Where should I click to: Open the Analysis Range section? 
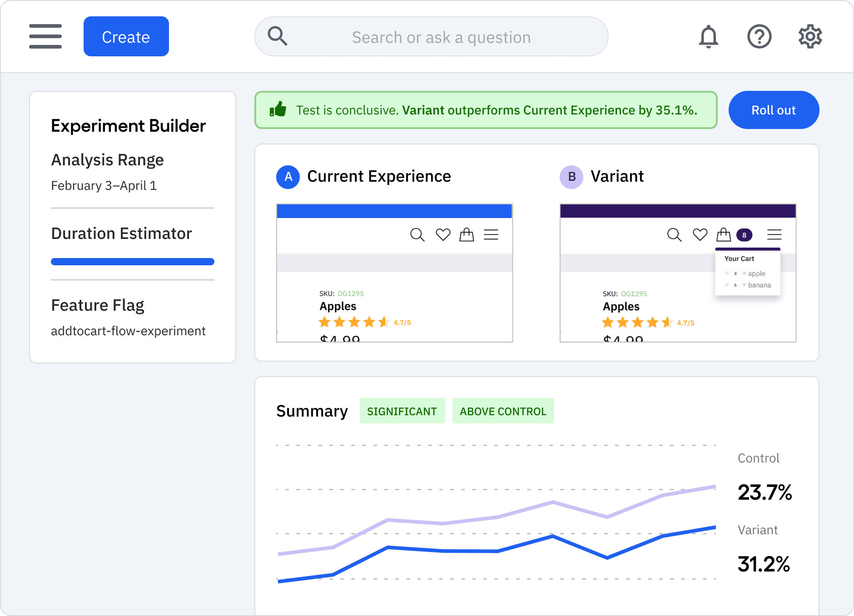click(x=108, y=160)
